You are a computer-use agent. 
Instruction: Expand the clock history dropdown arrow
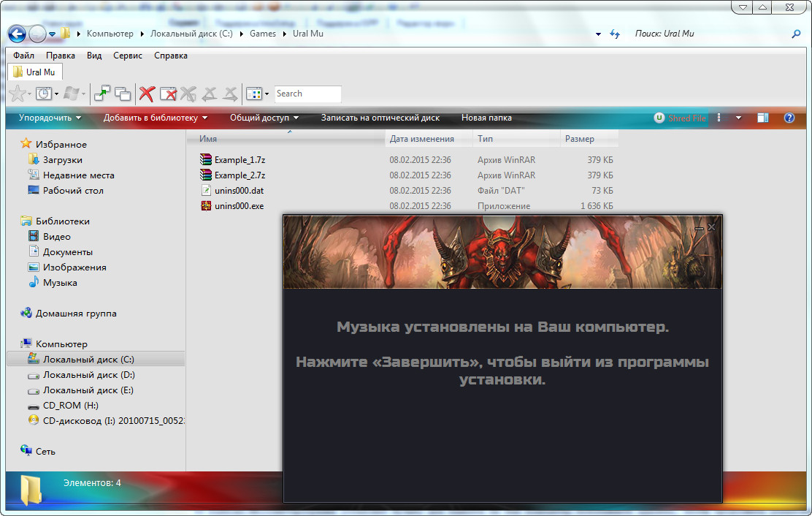tap(56, 94)
